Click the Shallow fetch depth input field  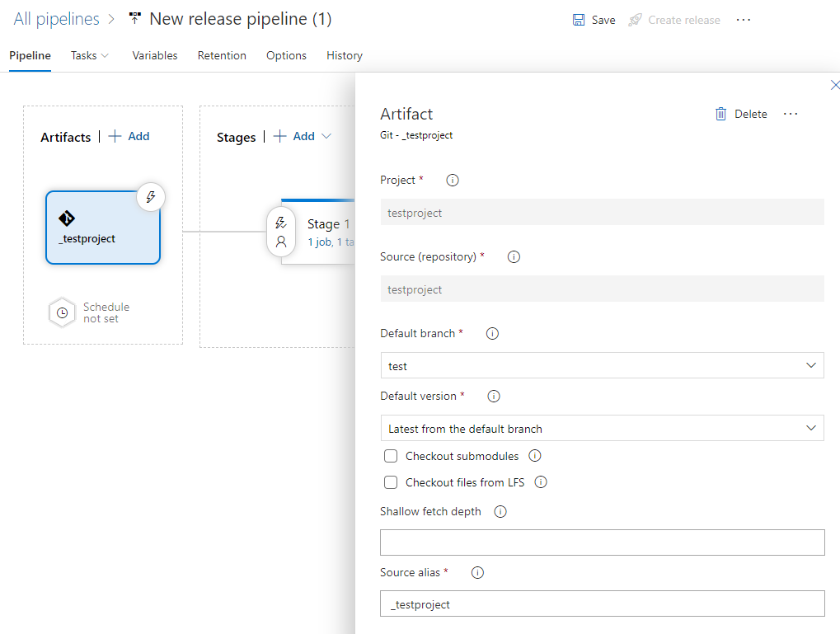(602, 542)
